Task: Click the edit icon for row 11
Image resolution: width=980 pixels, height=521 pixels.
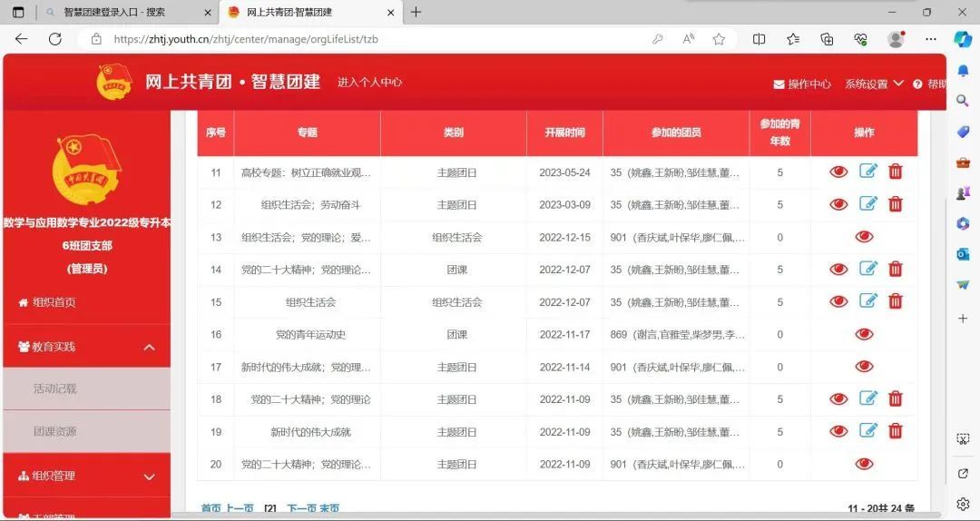Action: click(x=868, y=172)
